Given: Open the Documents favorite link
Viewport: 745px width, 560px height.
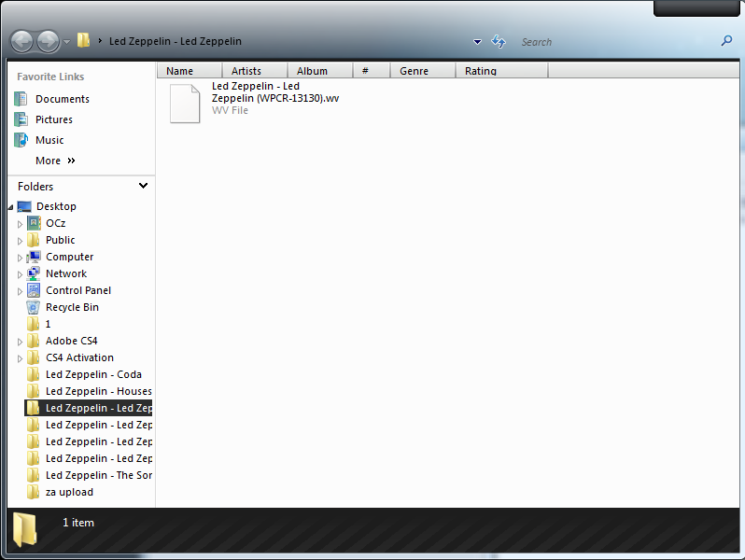Looking at the screenshot, I should tap(63, 99).
